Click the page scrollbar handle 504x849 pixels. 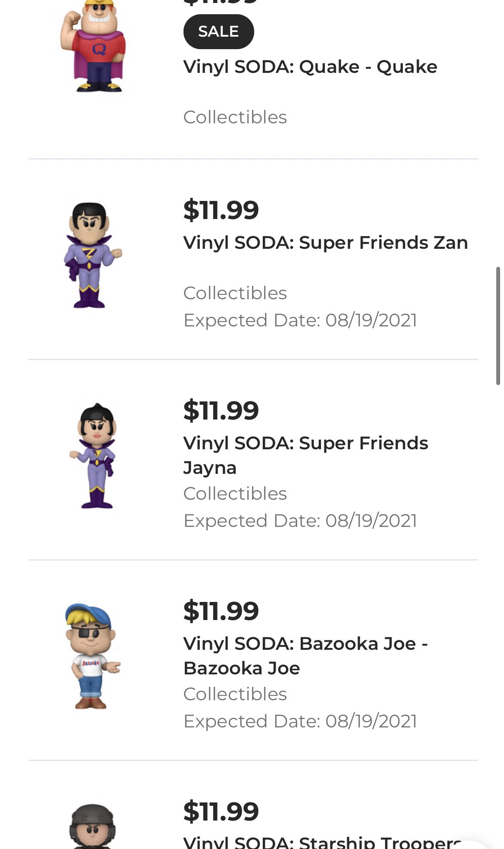click(x=498, y=326)
